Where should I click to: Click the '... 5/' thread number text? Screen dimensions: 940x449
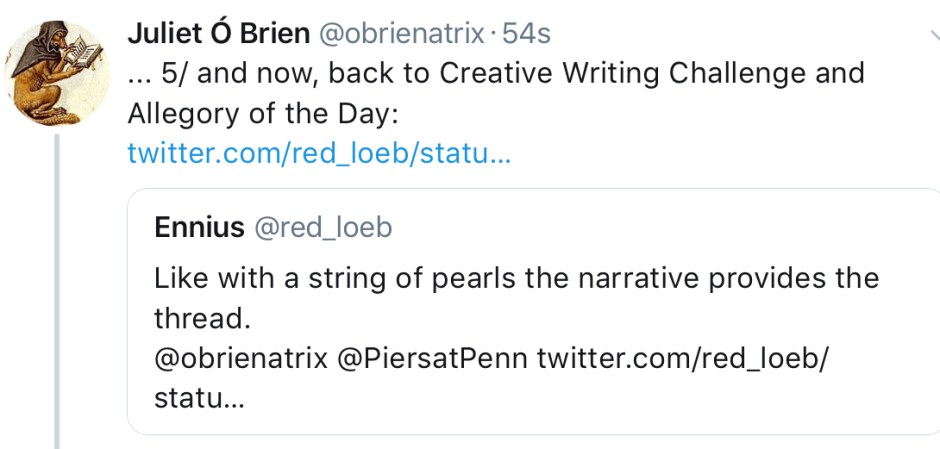(x=163, y=74)
